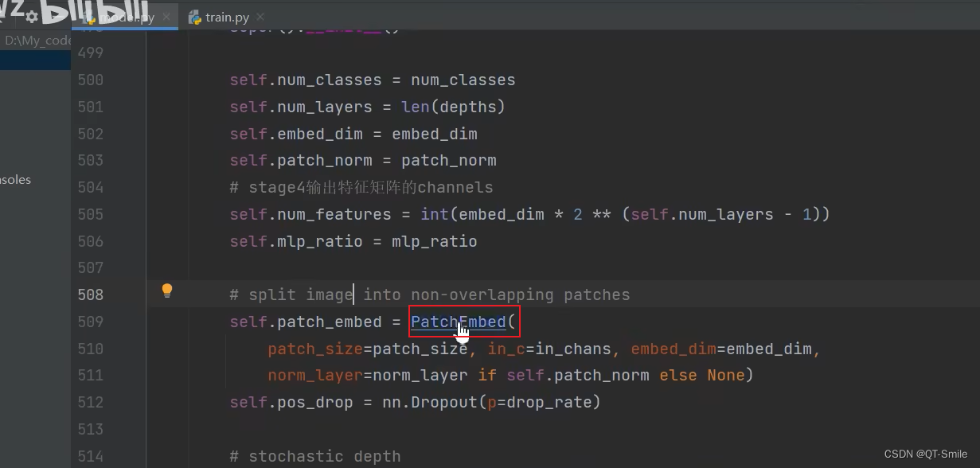Screen dimensions: 980x468
Task: Click line number 512 in gutter
Action: 90,402
